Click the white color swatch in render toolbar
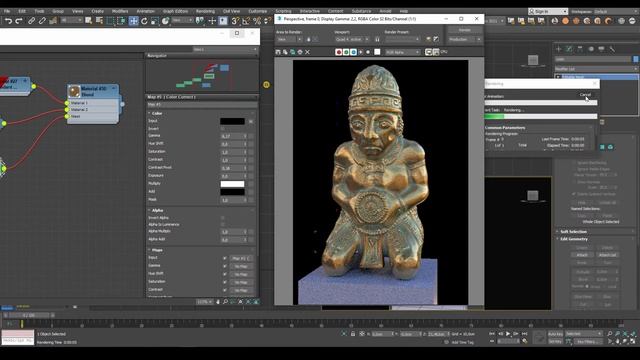 (378, 52)
